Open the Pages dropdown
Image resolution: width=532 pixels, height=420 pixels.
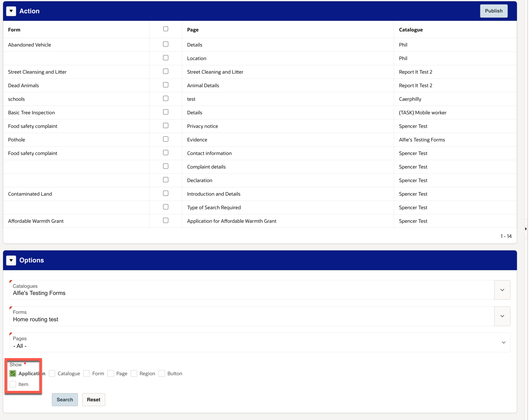260,342
